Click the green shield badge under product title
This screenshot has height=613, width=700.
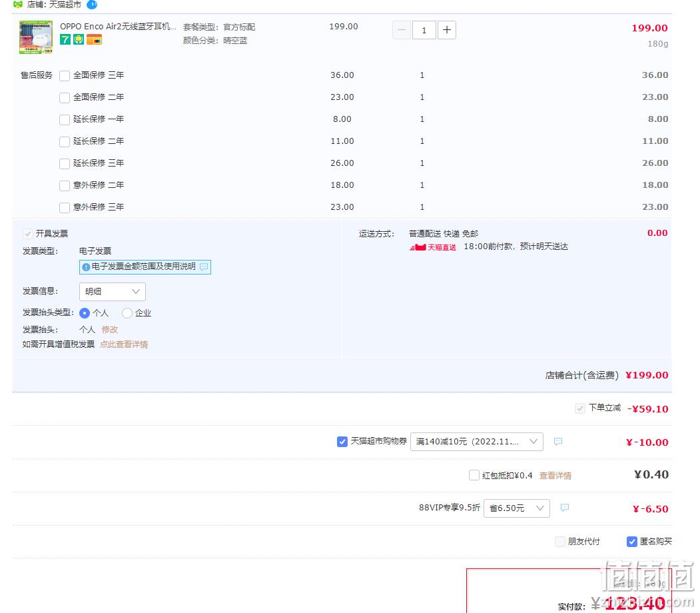point(79,39)
